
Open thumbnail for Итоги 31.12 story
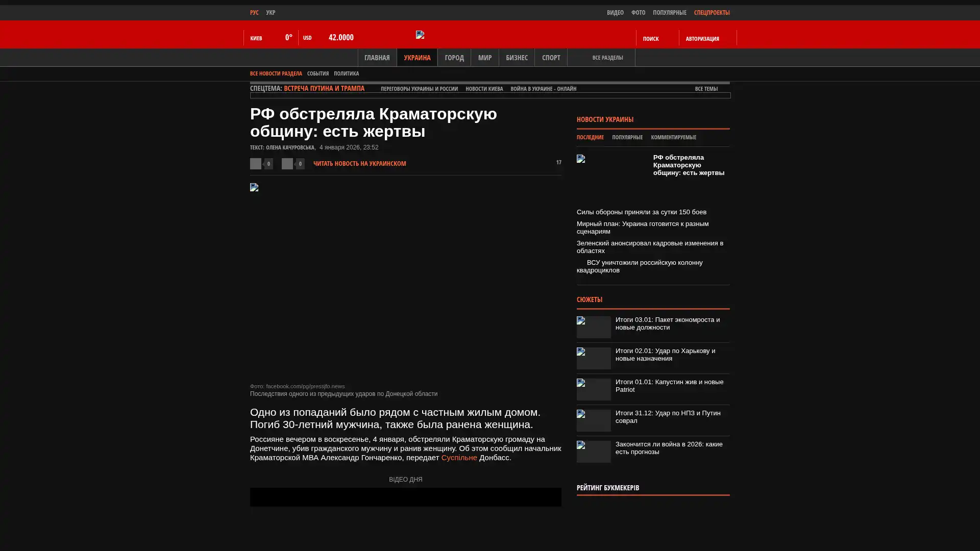point(594,420)
